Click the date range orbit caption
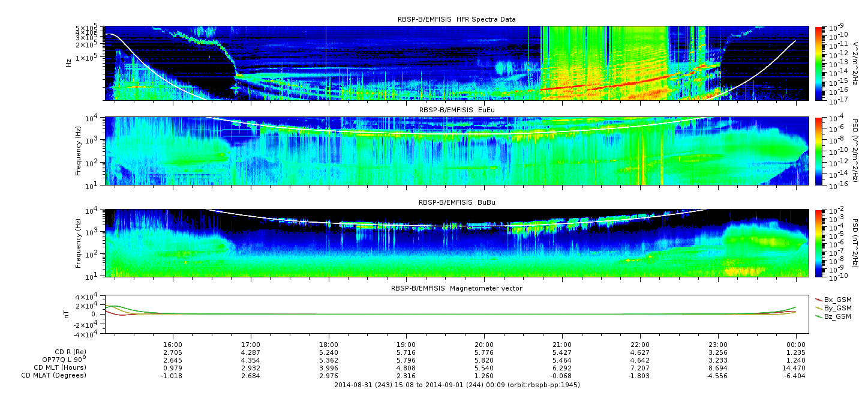Screen dimensions: 868x395 click(x=456, y=384)
